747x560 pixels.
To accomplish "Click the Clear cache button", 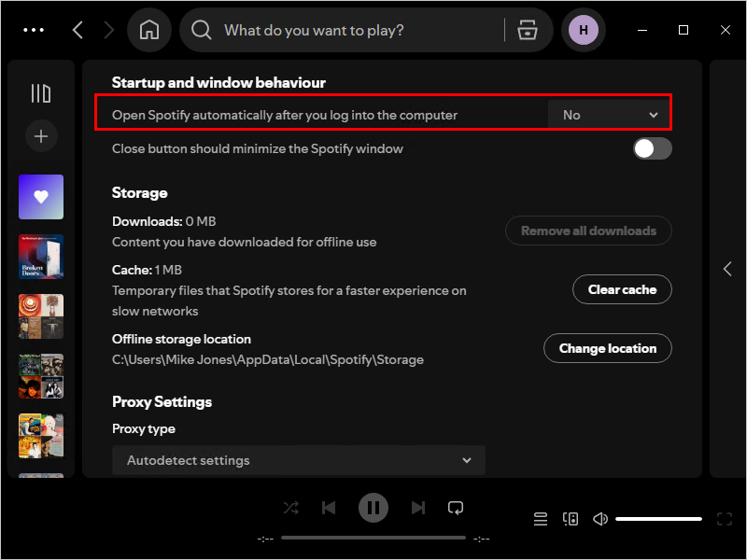I will click(x=622, y=289).
